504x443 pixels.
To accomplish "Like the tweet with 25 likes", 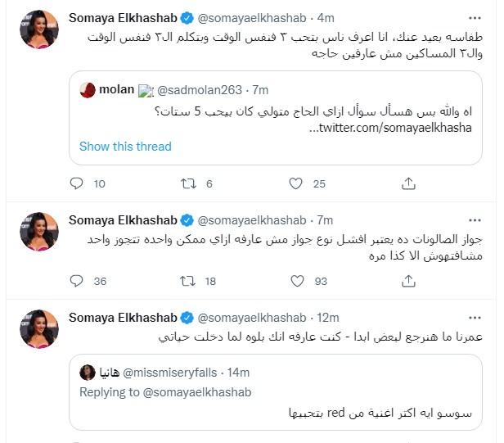I will click(x=298, y=183).
